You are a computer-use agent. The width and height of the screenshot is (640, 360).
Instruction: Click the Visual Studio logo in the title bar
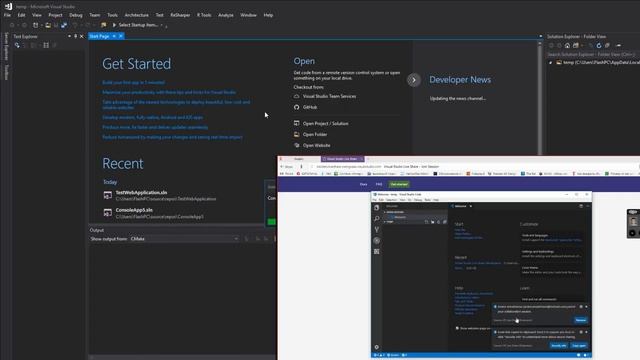(x=8, y=6)
